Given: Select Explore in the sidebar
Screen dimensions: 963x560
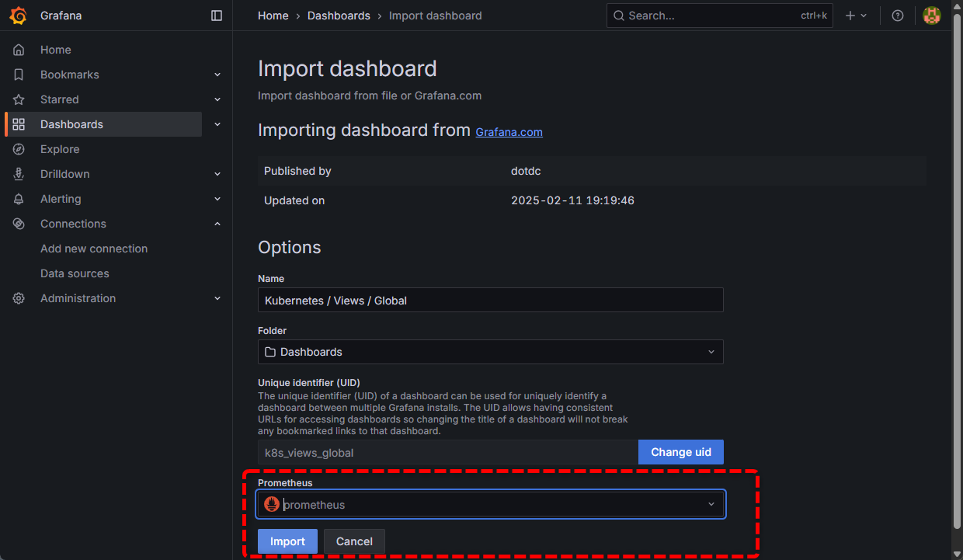Looking at the screenshot, I should click(60, 149).
